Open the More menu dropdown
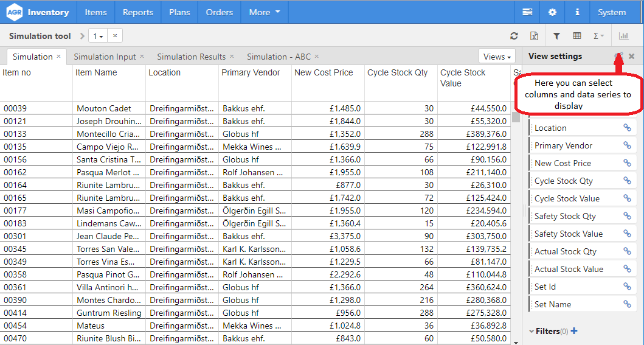Screen dimensions: 644x345 [265, 12]
